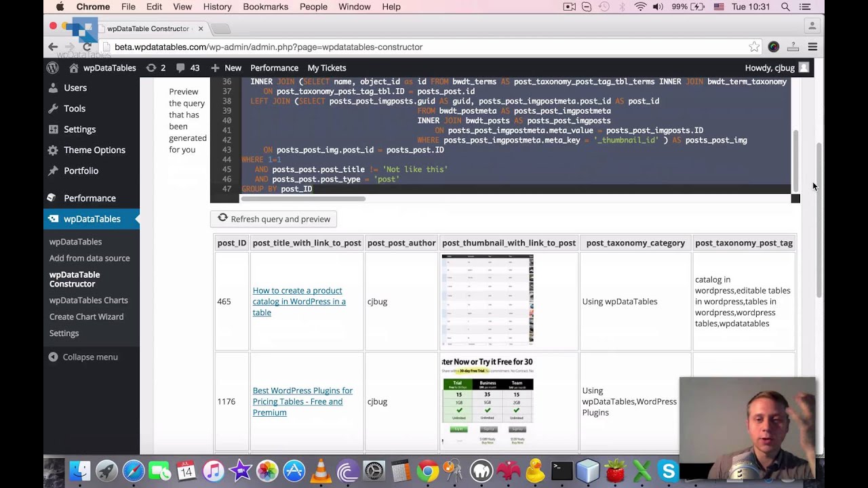
Task: Click the pricing tables post thumbnail
Action: pos(488,401)
